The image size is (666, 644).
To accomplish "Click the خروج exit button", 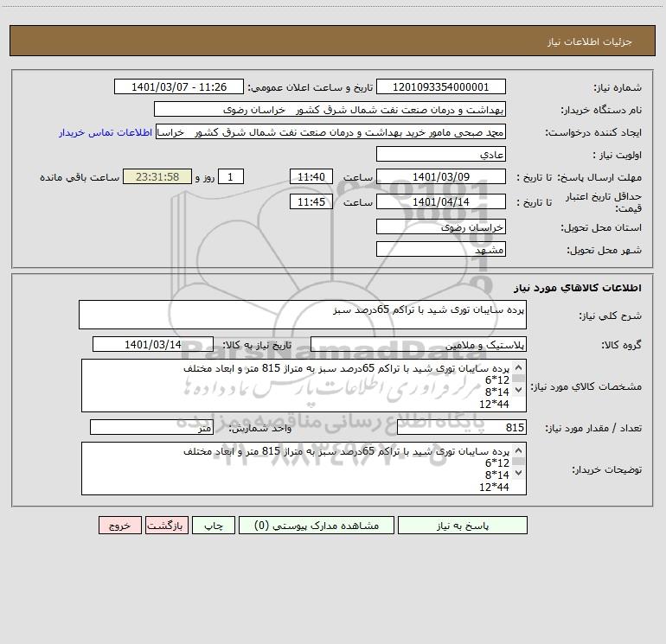I will (119, 525).
